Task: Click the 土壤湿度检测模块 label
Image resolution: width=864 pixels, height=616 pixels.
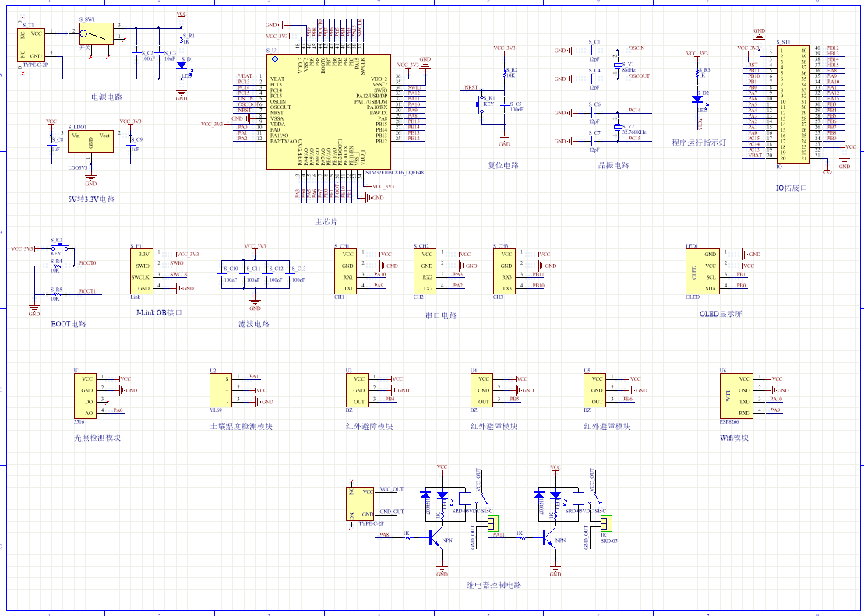Action: point(242,427)
